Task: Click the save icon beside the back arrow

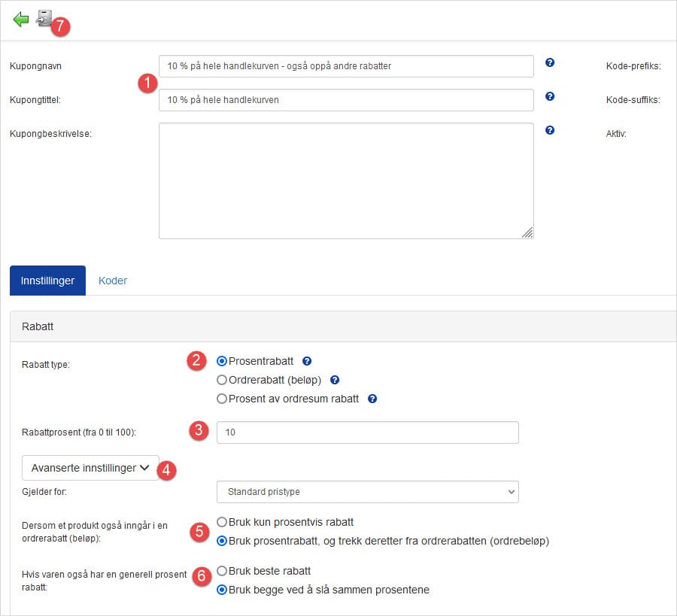Action: 44,19
